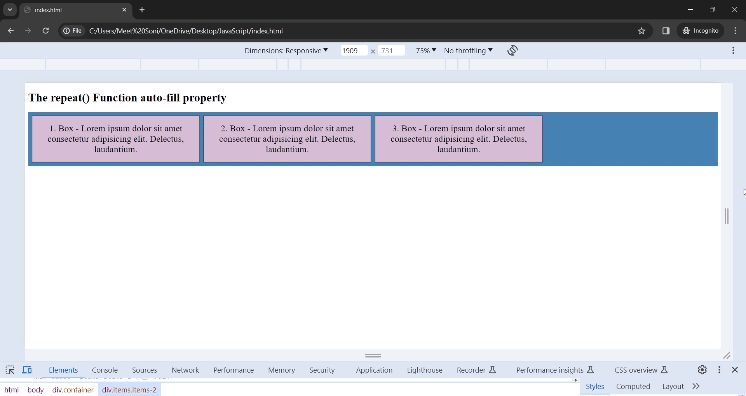Open the CSS overview tab
Viewport: 746px width, 396px height.
[x=641, y=370]
